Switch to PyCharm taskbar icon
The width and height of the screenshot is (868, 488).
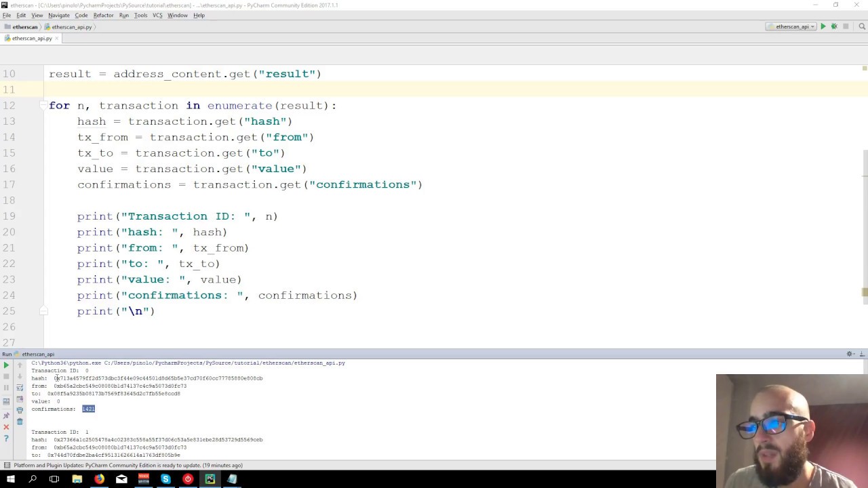point(210,479)
